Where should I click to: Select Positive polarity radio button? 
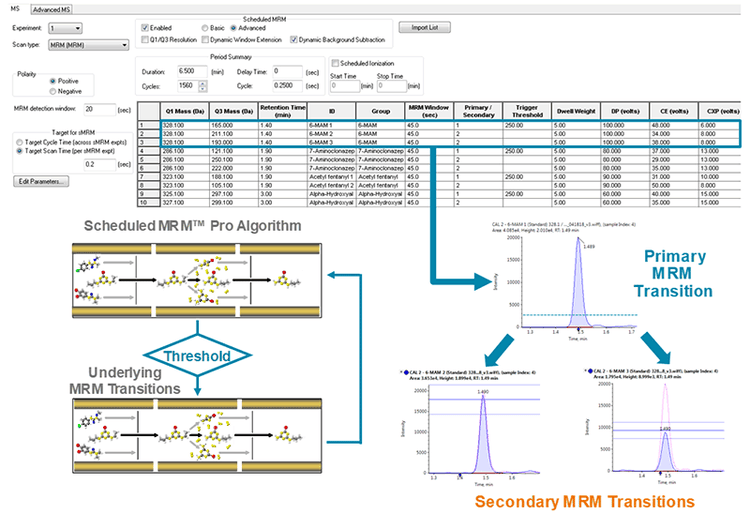pyautogui.click(x=51, y=80)
